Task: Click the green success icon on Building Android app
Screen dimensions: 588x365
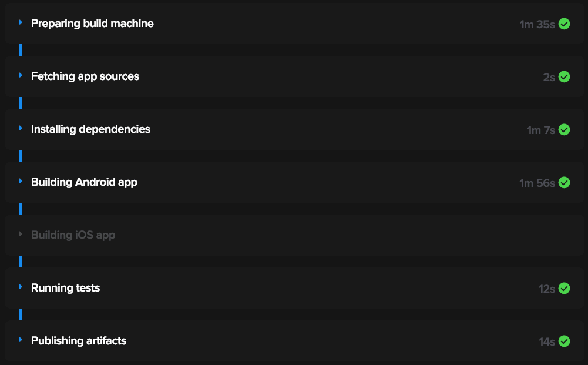Action: coord(564,183)
